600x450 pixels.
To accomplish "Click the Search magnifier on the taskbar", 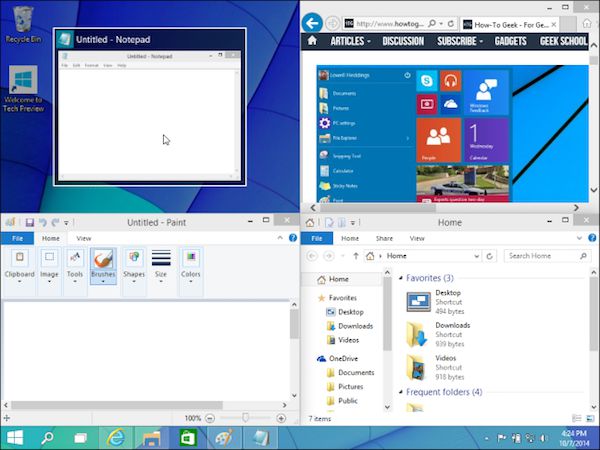I will [47, 437].
